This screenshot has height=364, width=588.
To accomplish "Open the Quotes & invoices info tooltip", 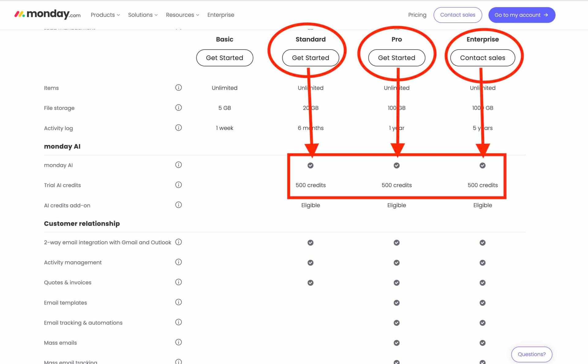I will click(x=179, y=282).
